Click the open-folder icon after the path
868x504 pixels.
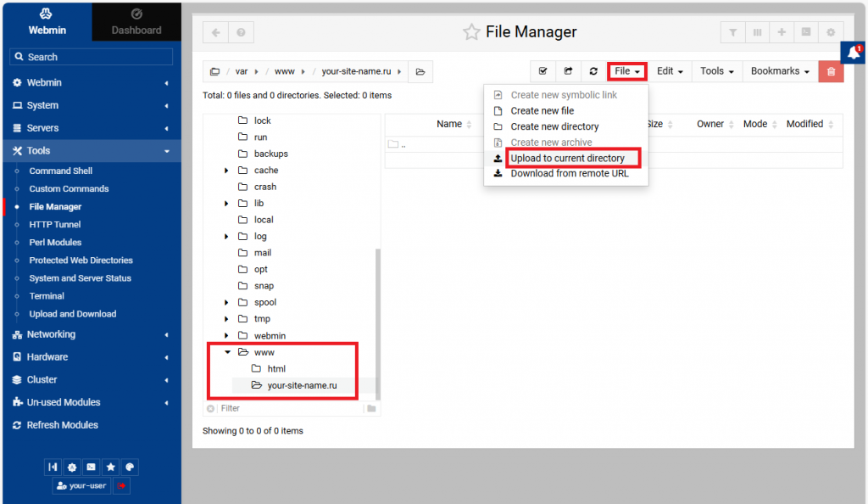[x=420, y=71]
